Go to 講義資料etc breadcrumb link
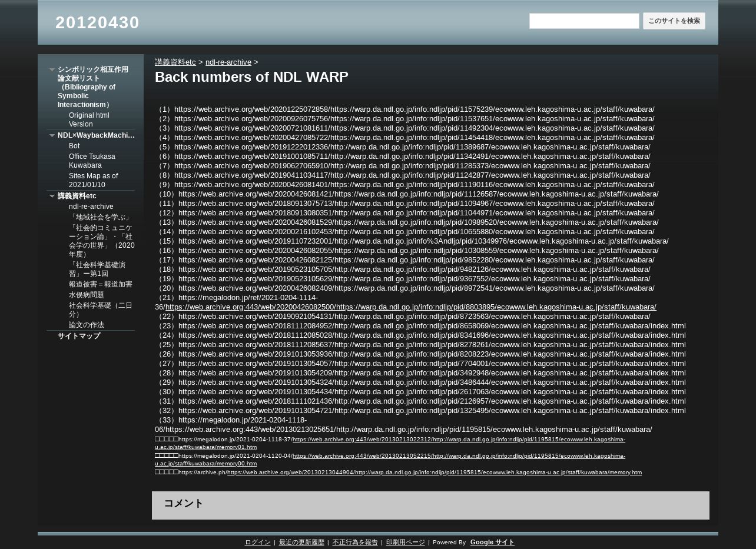Viewport: 756px width, 549px height. coord(175,62)
